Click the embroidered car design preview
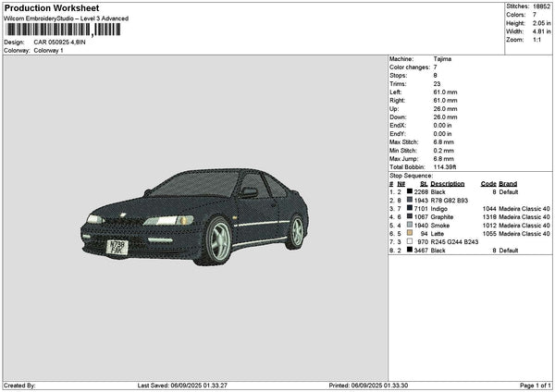This screenshot has width=555, height=392. point(194,217)
